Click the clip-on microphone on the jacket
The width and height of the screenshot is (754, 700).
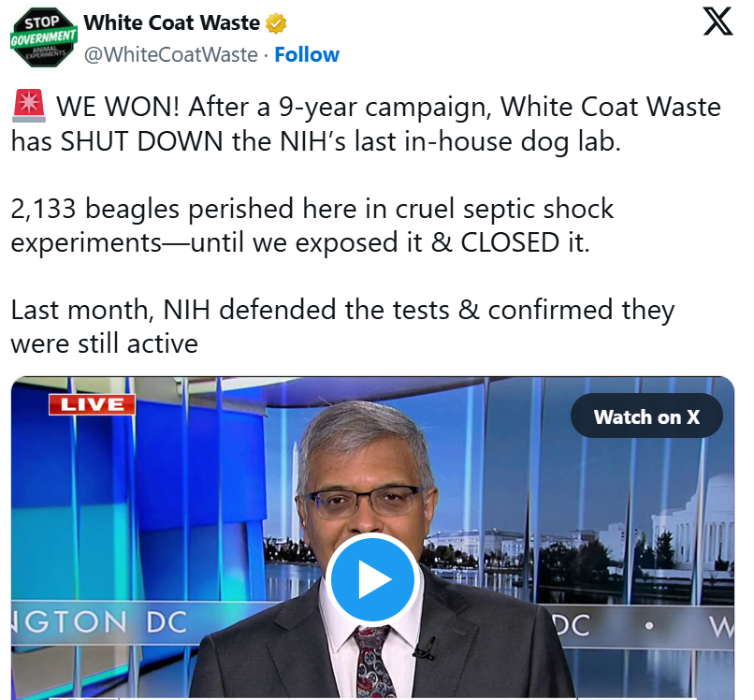coord(426,649)
